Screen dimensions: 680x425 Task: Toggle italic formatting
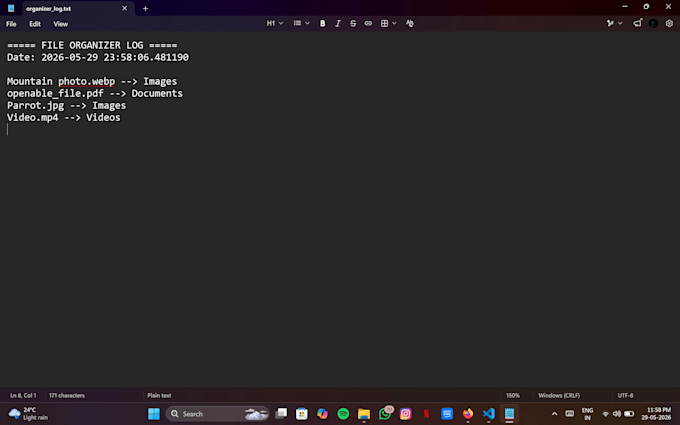[x=337, y=23]
